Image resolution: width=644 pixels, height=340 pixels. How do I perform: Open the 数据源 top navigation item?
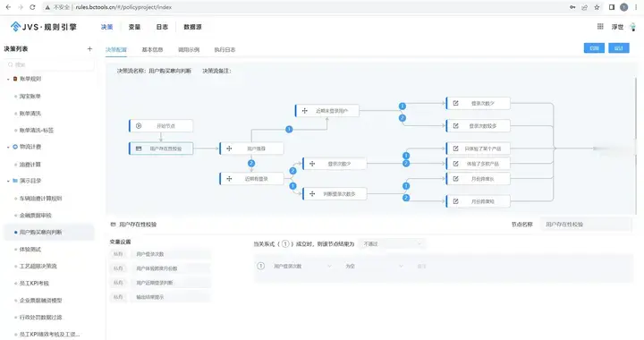(x=192, y=27)
